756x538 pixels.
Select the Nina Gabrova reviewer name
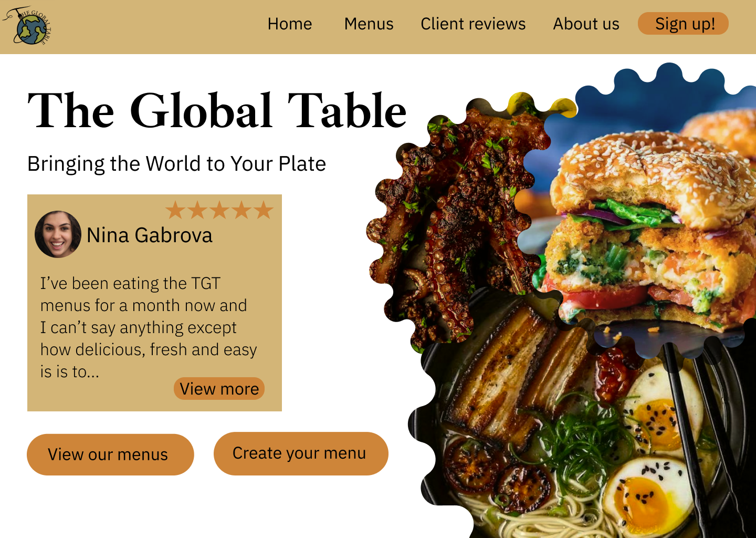point(150,235)
